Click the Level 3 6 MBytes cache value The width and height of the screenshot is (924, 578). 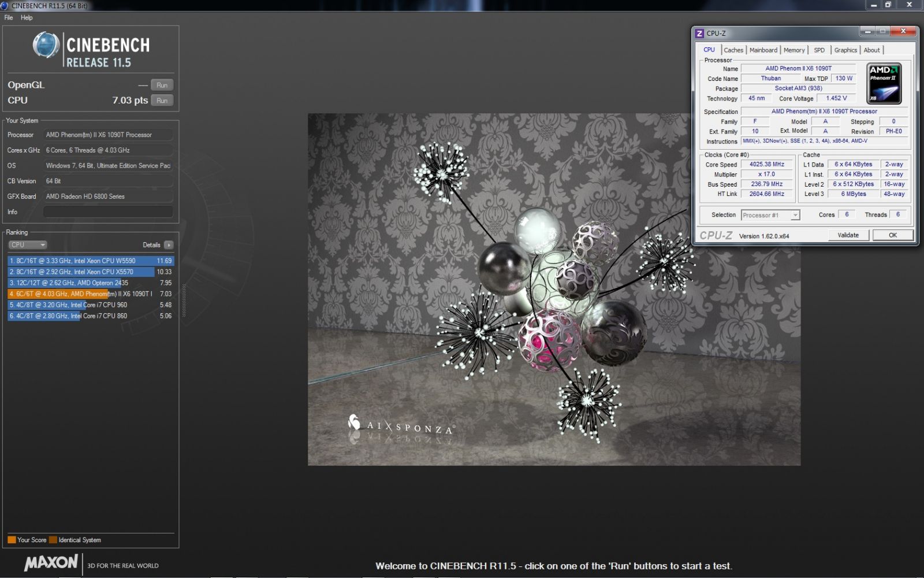pos(854,194)
